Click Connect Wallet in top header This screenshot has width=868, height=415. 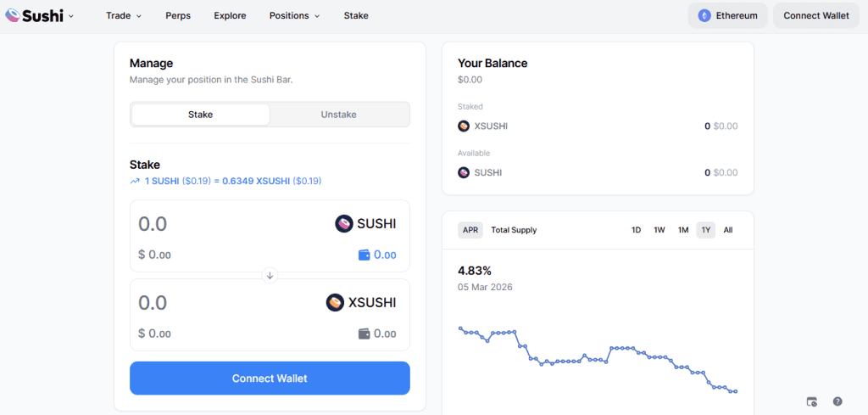pyautogui.click(x=816, y=15)
